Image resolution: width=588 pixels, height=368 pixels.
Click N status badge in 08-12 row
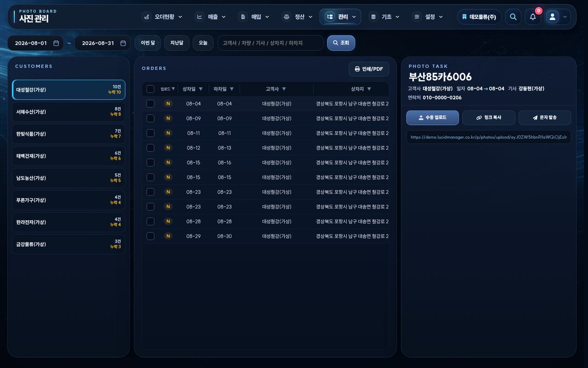(168, 148)
